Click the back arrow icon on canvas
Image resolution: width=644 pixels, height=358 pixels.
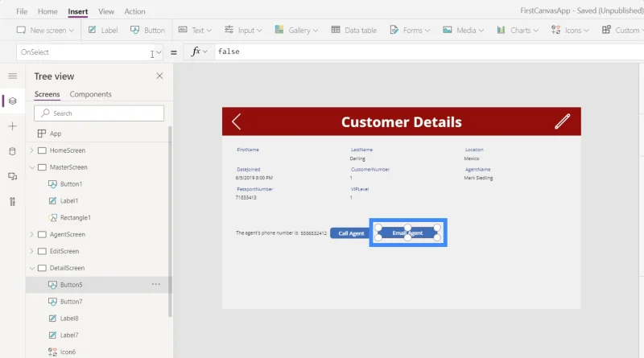(236, 121)
